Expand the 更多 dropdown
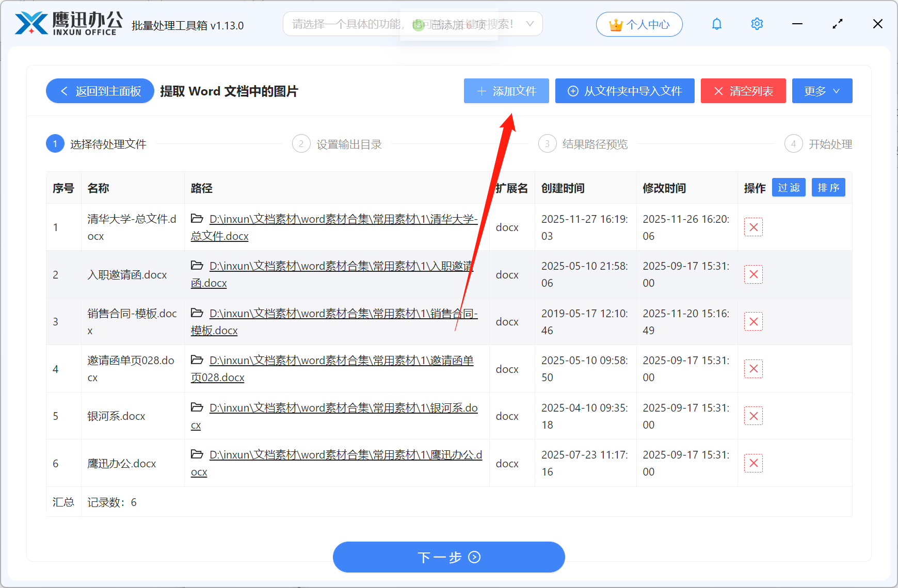Viewport: 898px width, 588px height. [x=822, y=91]
